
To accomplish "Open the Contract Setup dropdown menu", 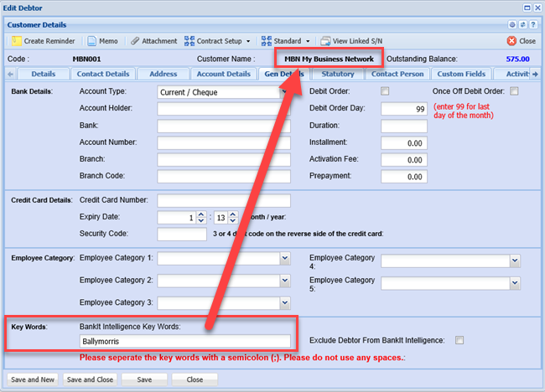I will click(x=218, y=41).
